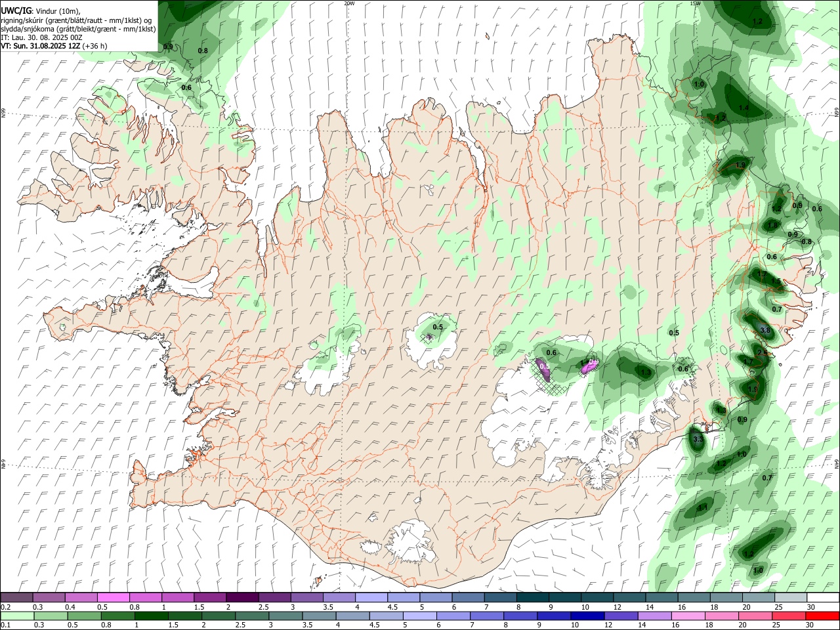Click the 'UWC/IG' title in the header box
Viewport: 840px width, 630px height.
pos(16,10)
